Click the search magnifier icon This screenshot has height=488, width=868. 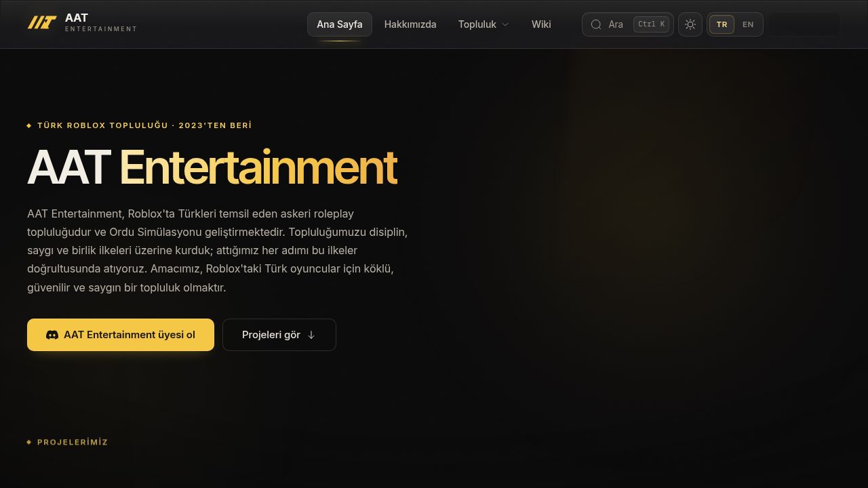pos(596,24)
